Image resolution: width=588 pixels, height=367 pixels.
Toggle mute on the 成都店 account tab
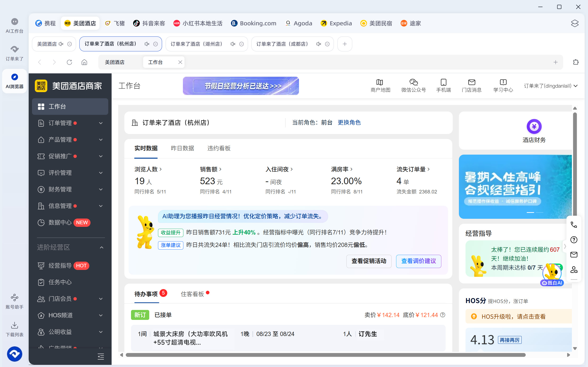(319, 44)
